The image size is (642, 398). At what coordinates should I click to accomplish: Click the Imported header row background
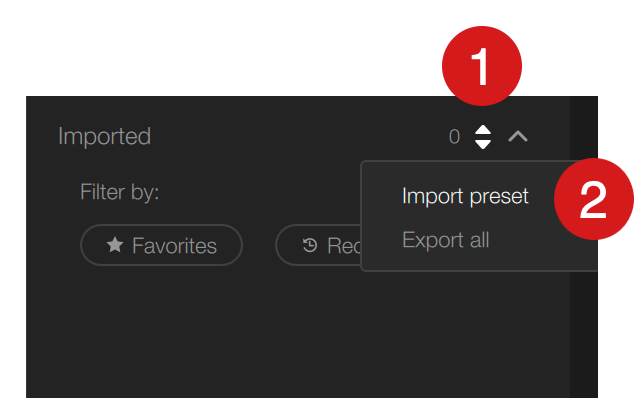[x=298, y=136]
